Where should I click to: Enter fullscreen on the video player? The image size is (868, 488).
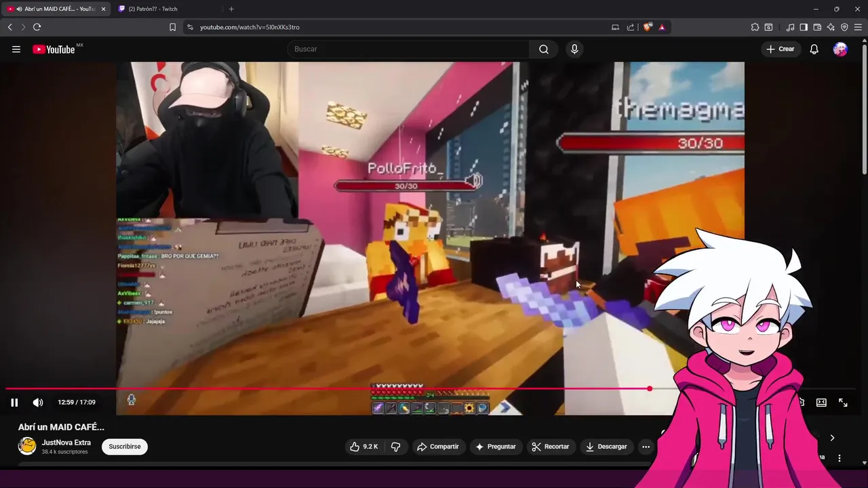tap(843, 403)
